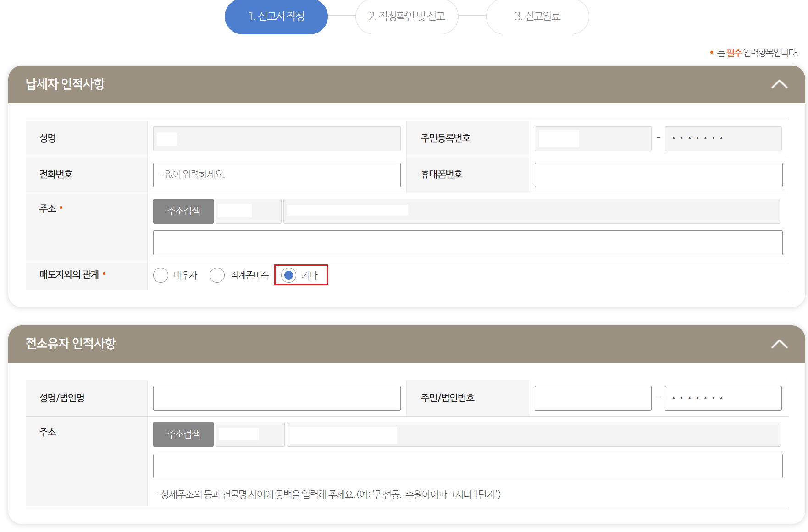Click the 주민등록번호 label
808x532 pixels.
(x=446, y=138)
